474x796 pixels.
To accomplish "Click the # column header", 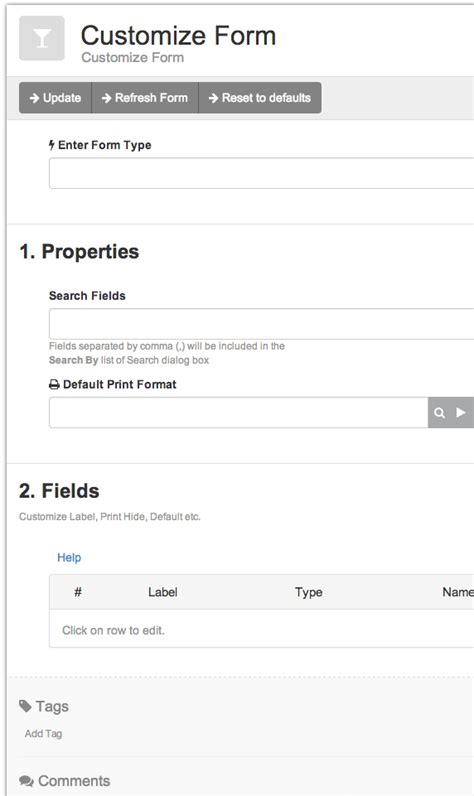I will (78, 592).
